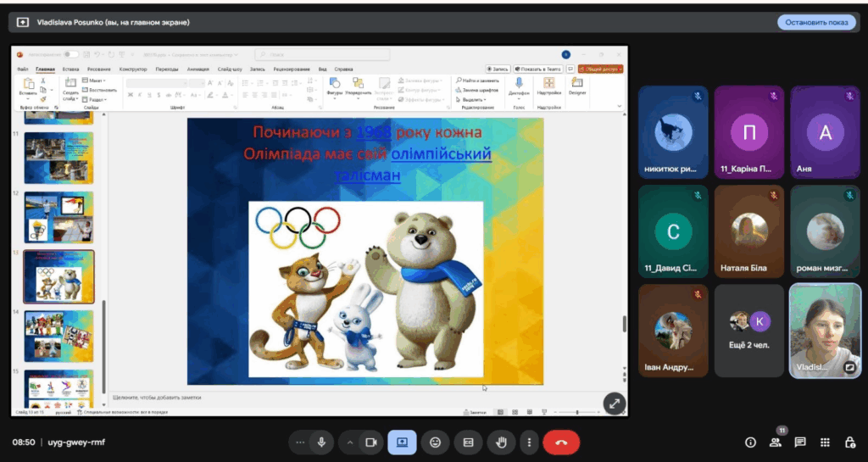This screenshot has width=868, height=462.
Task: Click the Іван Андру participant tile
Action: (673, 331)
